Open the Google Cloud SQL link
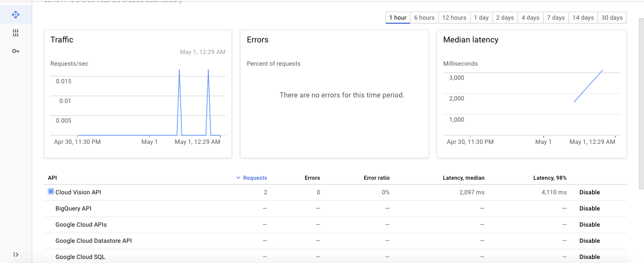This screenshot has height=263, width=644. point(80,257)
